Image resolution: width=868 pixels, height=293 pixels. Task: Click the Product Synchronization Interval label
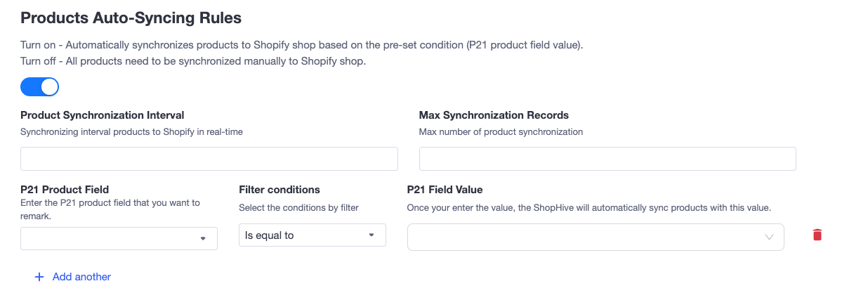103,115
